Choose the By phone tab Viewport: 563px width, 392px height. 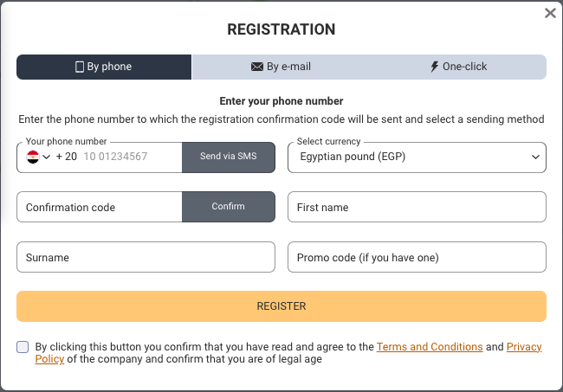point(104,67)
